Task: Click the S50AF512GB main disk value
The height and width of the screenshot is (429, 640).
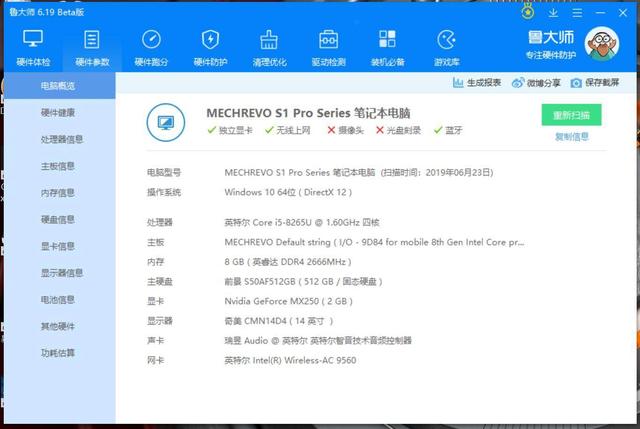Action: (303, 281)
